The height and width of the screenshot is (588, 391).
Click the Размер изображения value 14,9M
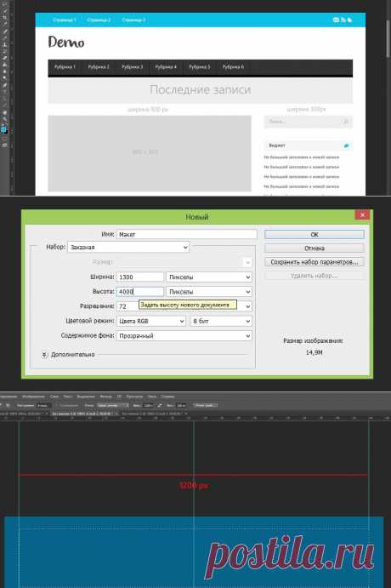(x=314, y=352)
